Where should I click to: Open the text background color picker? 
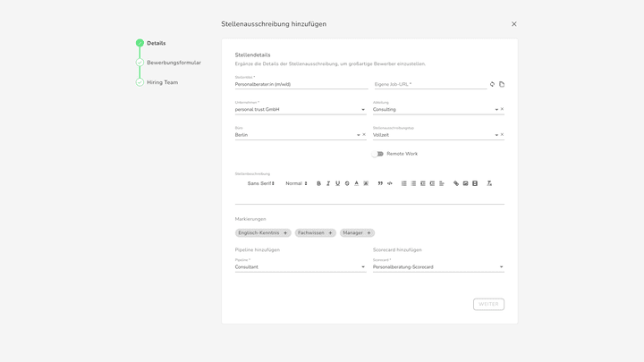[x=366, y=183]
